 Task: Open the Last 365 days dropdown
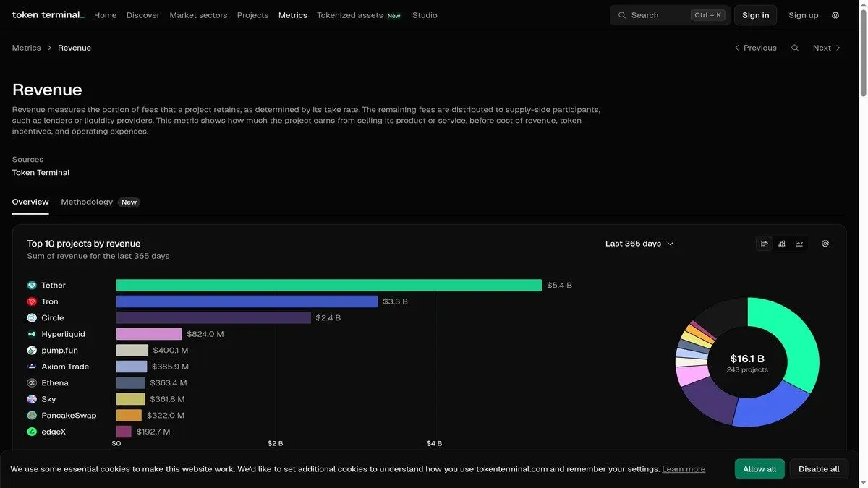[x=639, y=244]
